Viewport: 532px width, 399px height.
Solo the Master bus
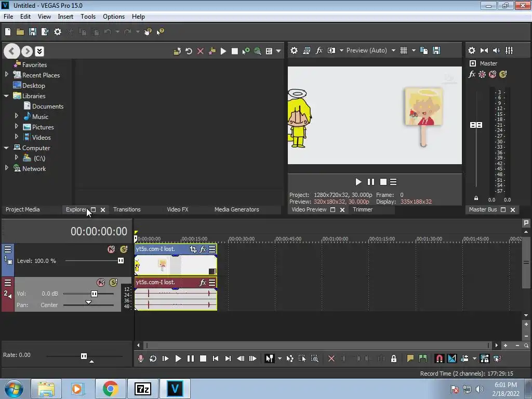503,74
